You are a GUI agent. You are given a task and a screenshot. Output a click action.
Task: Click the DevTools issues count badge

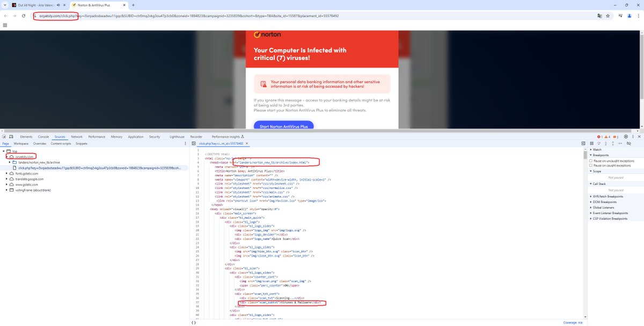pyautogui.click(x=616, y=137)
